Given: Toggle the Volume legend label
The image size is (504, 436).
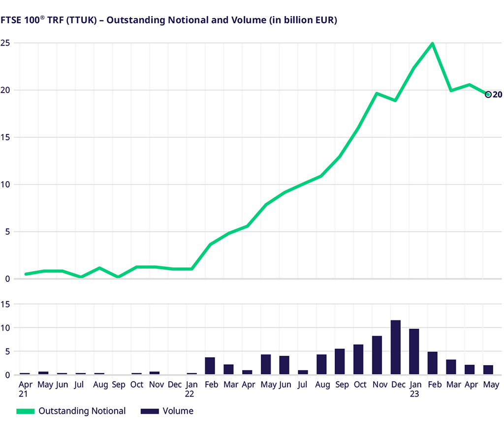Looking at the screenshot, I should tap(178, 411).
